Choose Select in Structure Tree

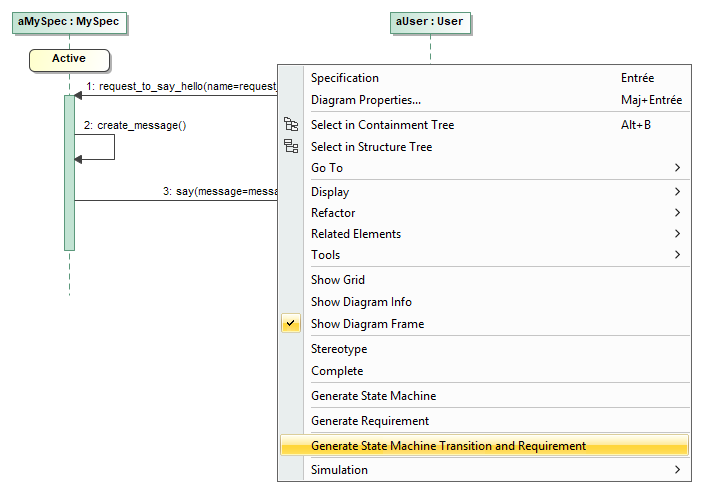click(484, 147)
